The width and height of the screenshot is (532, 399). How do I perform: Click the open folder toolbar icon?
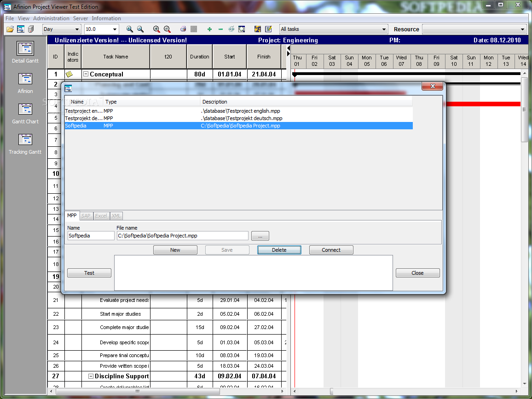pyautogui.click(x=10, y=29)
